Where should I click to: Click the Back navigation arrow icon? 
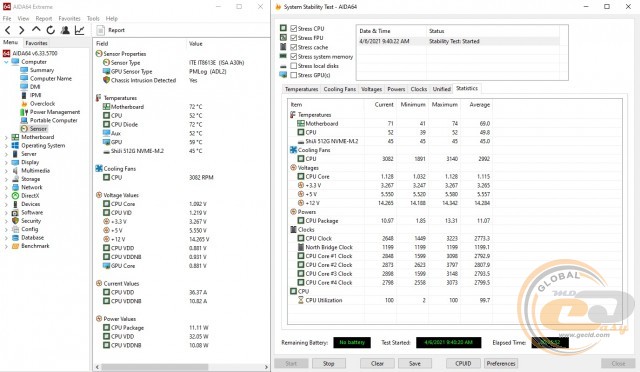click(8, 30)
